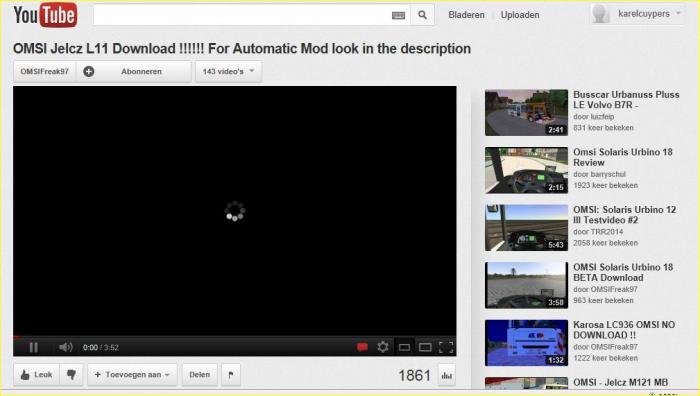
Task: Open Omsi Solaris Urbino 18 Review thumbnail
Action: (x=526, y=170)
